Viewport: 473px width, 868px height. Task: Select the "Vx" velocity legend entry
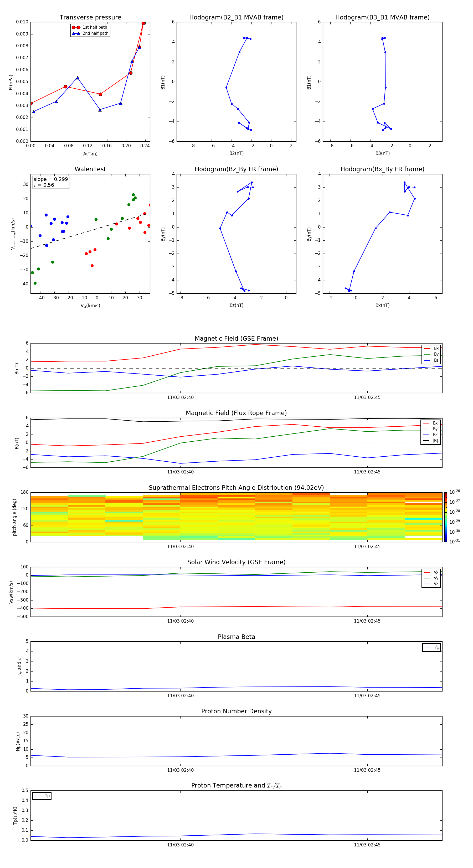(x=431, y=572)
